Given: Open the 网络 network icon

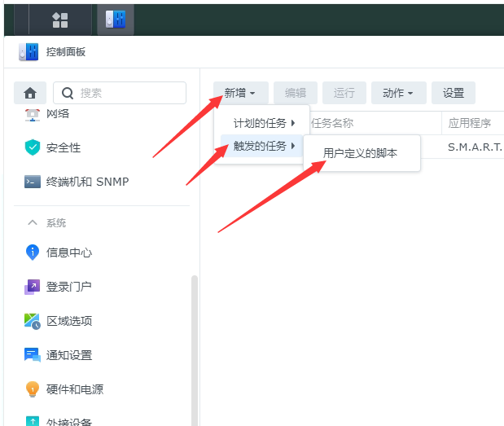Looking at the screenshot, I should coord(33,115).
